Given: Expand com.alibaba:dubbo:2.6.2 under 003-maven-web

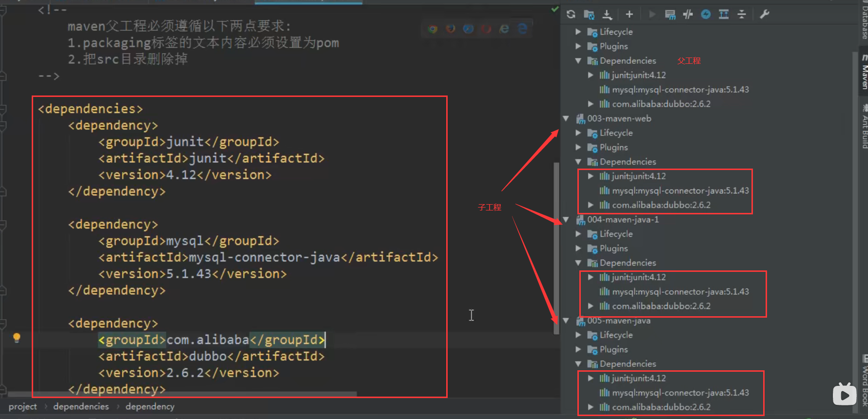Looking at the screenshot, I should click(x=591, y=205).
